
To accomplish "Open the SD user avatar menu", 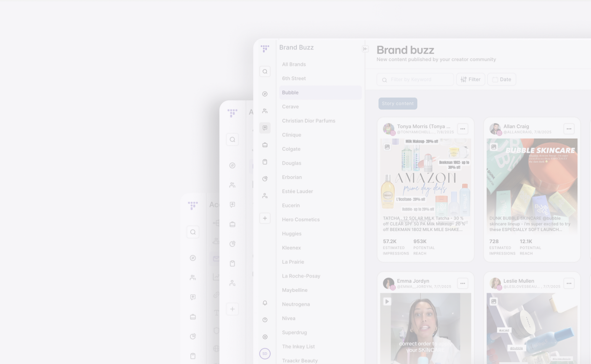I will (265, 354).
